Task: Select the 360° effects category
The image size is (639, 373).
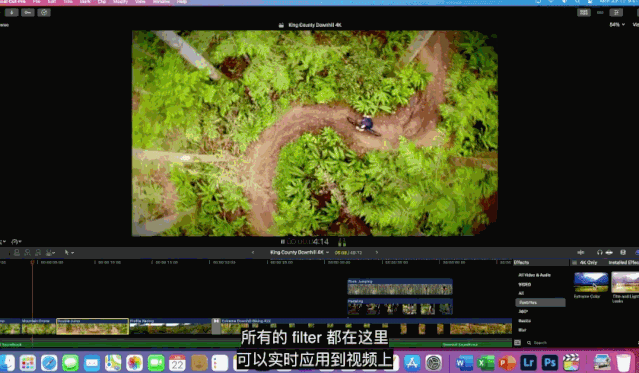Action: [523, 311]
